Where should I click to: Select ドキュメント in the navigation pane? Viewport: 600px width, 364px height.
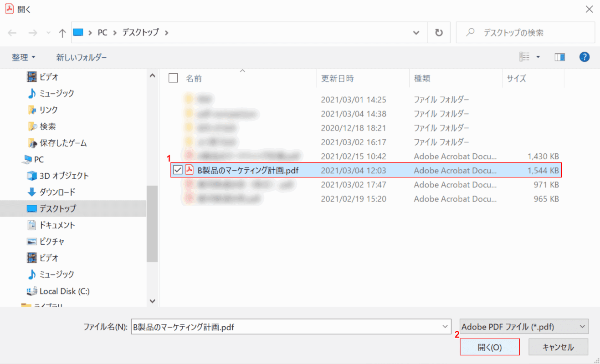[x=51, y=225]
